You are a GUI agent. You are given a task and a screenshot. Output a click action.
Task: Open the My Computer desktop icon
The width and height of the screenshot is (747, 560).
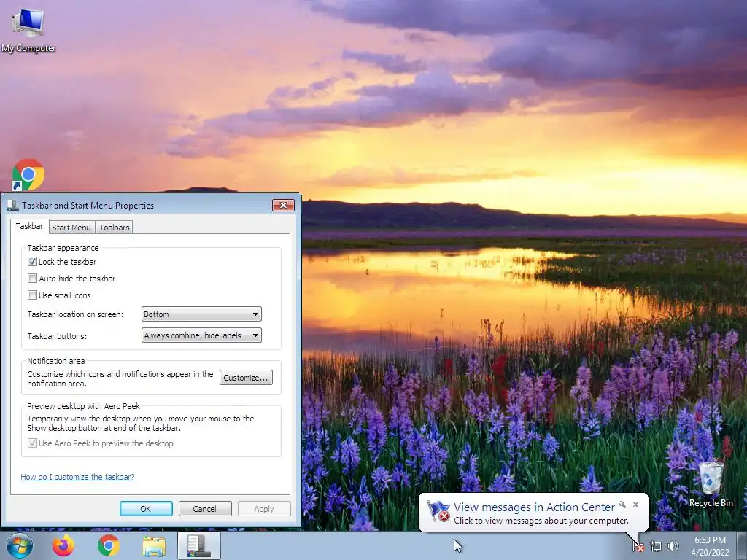coord(28,29)
